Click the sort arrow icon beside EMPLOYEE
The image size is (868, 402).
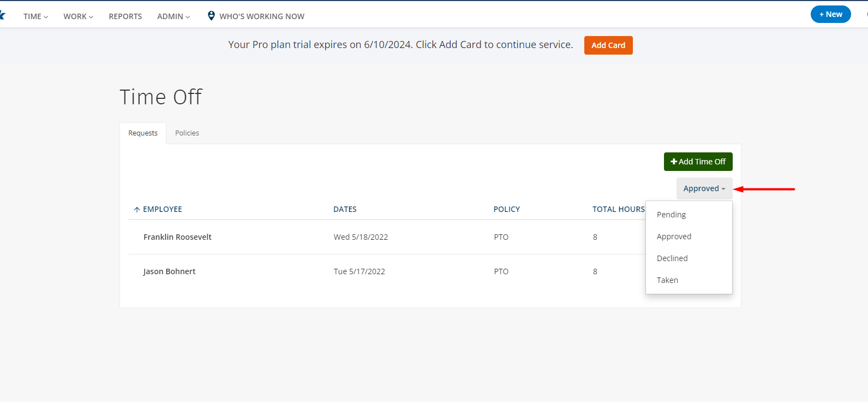click(x=137, y=209)
